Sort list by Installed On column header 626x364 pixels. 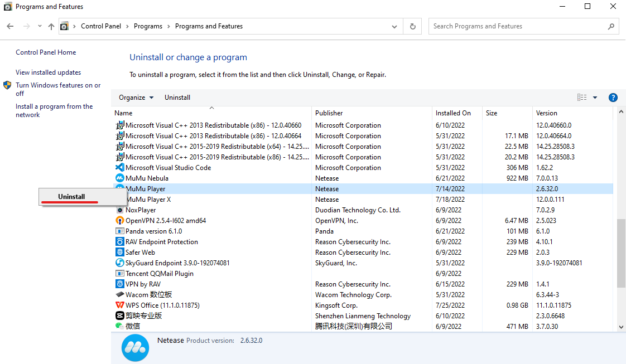tap(457, 113)
